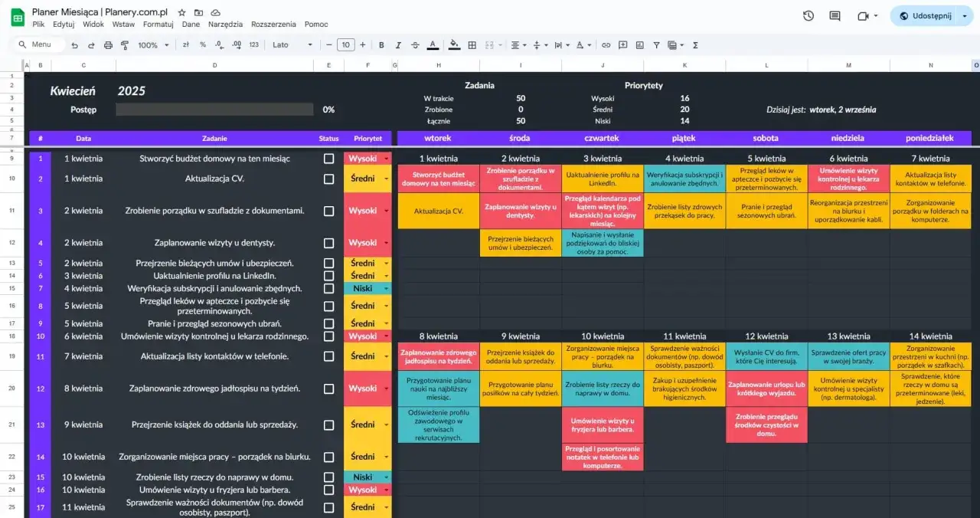The width and height of the screenshot is (980, 518).
Task: Click the Italic formatting icon
Action: coord(398,45)
